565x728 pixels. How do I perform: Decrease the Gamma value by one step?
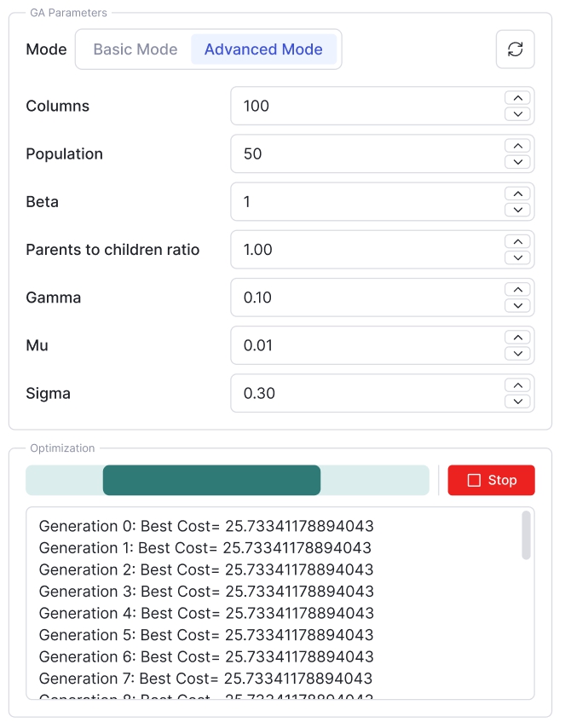point(516,305)
